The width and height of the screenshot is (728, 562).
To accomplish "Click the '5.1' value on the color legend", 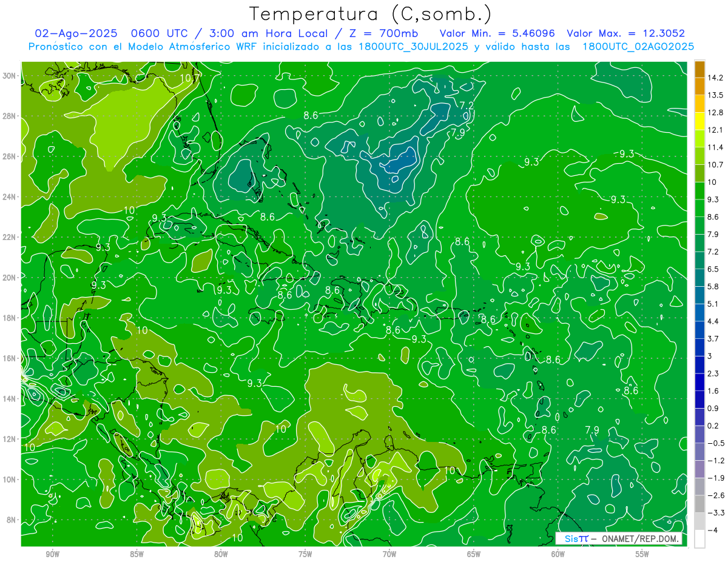I will (713, 304).
